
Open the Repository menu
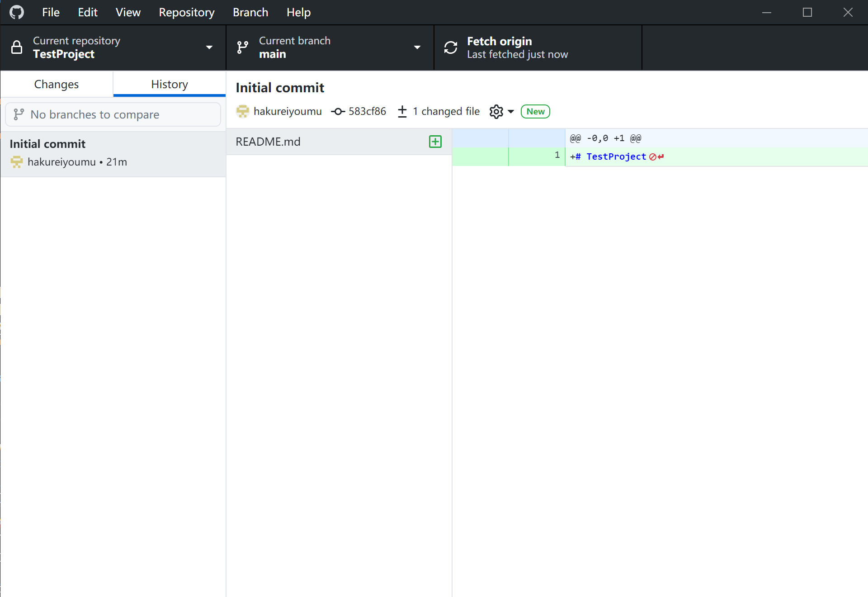pyautogui.click(x=186, y=12)
